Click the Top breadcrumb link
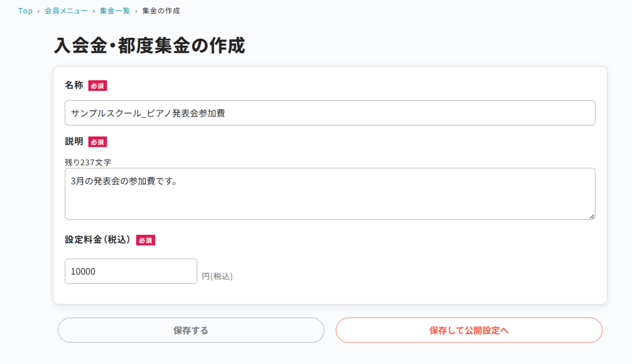The image size is (632, 364). pyautogui.click(x=25, y=11)
